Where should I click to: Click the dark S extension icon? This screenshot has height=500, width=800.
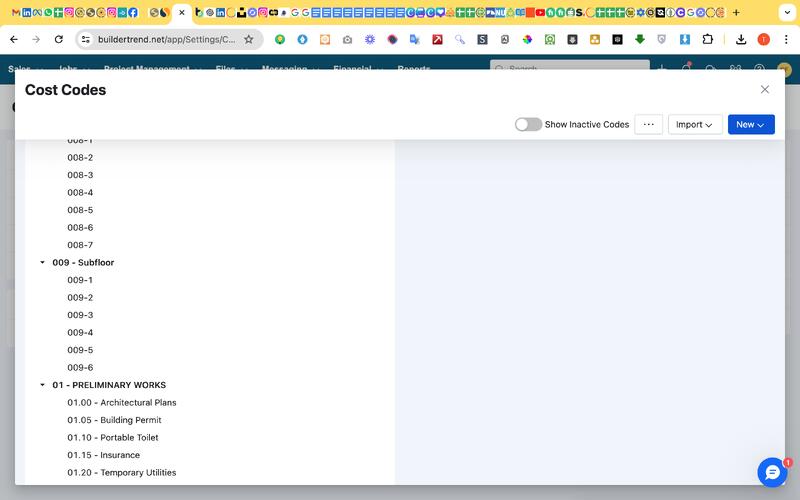click(x=482, y=39)
